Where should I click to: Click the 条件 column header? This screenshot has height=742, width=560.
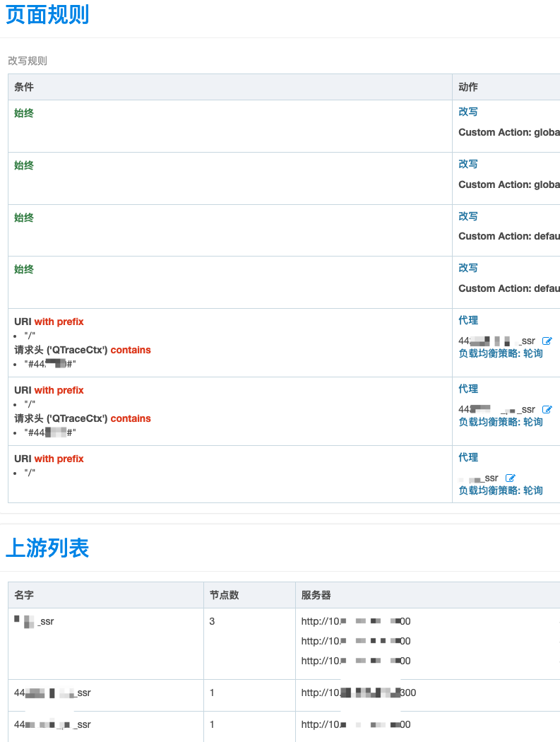pyautogui.click(x=24, y=87)
